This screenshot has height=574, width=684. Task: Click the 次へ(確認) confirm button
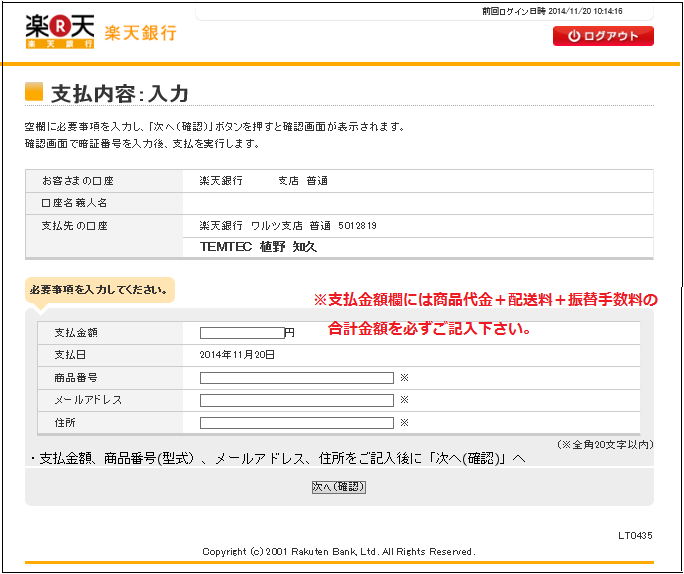click(x=339, y=487)
